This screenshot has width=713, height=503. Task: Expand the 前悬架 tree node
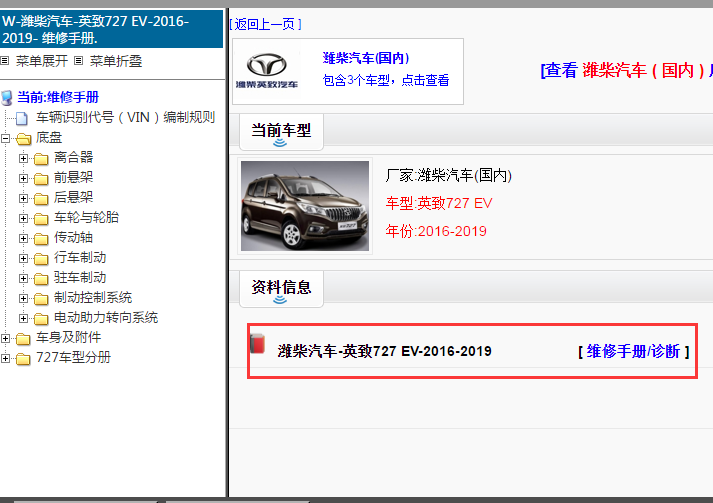(23, 178)
